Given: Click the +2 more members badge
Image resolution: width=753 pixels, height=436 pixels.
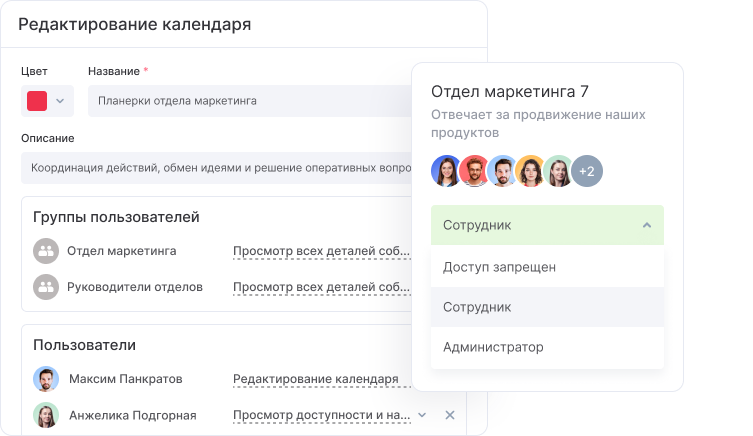Looking at the screenshot, I should pos(587,171).
